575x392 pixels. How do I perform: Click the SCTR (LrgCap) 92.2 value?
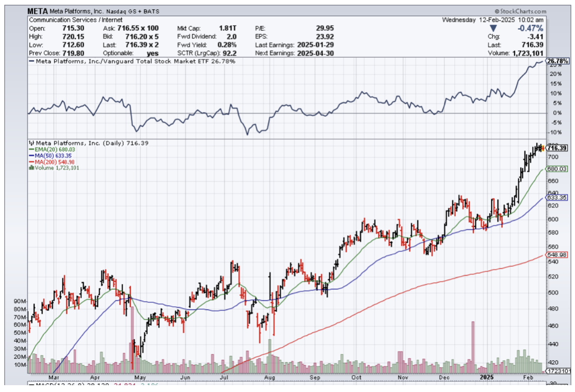click(x=230, y=53)
